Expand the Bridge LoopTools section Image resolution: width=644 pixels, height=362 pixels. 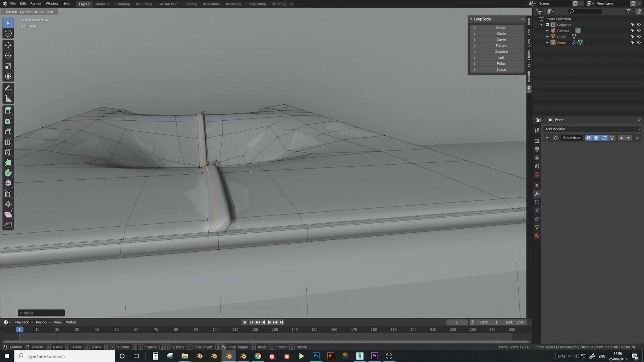point(474,28)
